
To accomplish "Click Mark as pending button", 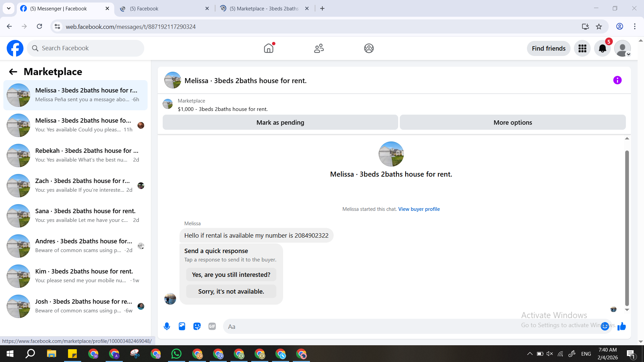I will pyautogui.click(x=280, y=123).
